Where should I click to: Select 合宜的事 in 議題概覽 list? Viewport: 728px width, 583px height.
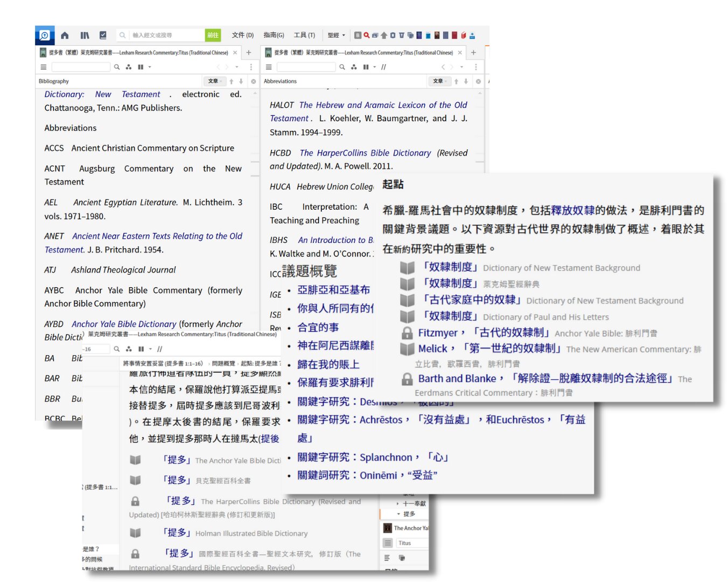[318, 328]
